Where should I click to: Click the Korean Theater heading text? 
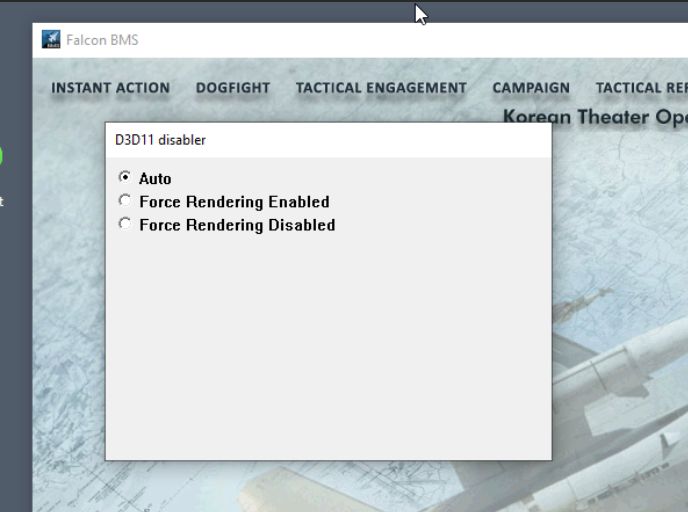(x=594, y=116)
